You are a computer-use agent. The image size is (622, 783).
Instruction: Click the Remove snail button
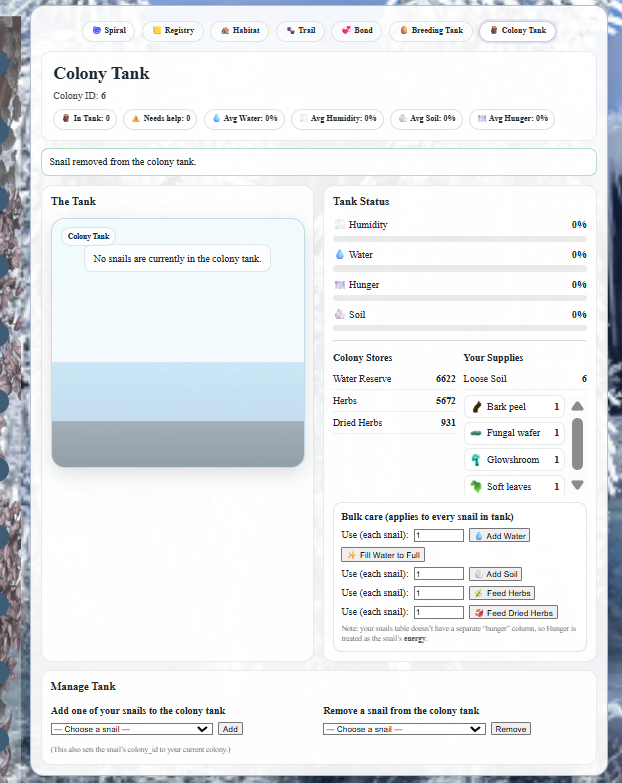[510, 729]
